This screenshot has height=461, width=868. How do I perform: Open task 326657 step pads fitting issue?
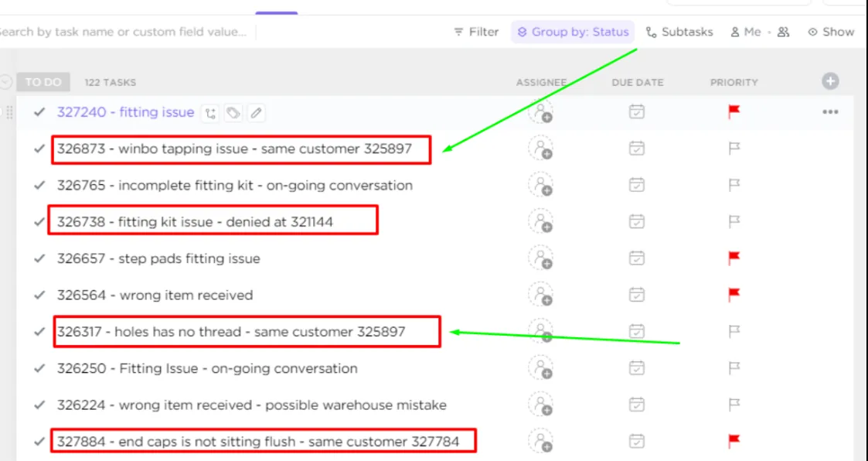(x=158, y=258)
